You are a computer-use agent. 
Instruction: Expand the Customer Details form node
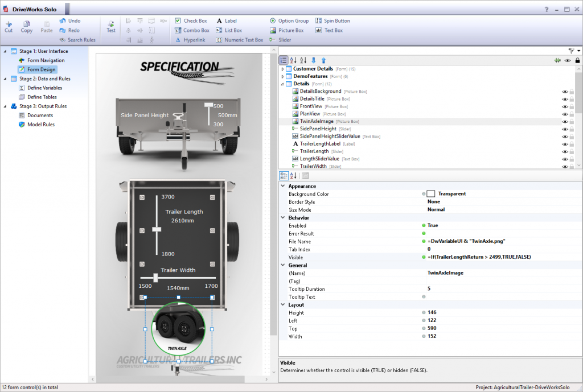[x=282, y=69]
